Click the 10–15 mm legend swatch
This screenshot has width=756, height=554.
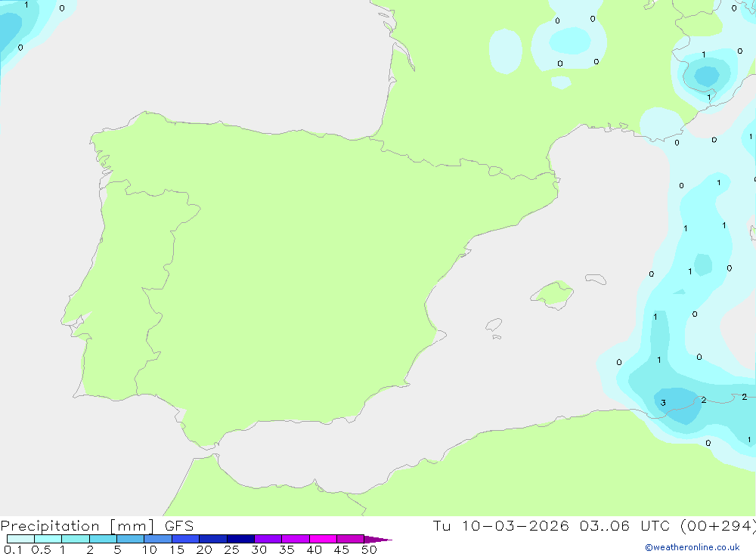158,539
